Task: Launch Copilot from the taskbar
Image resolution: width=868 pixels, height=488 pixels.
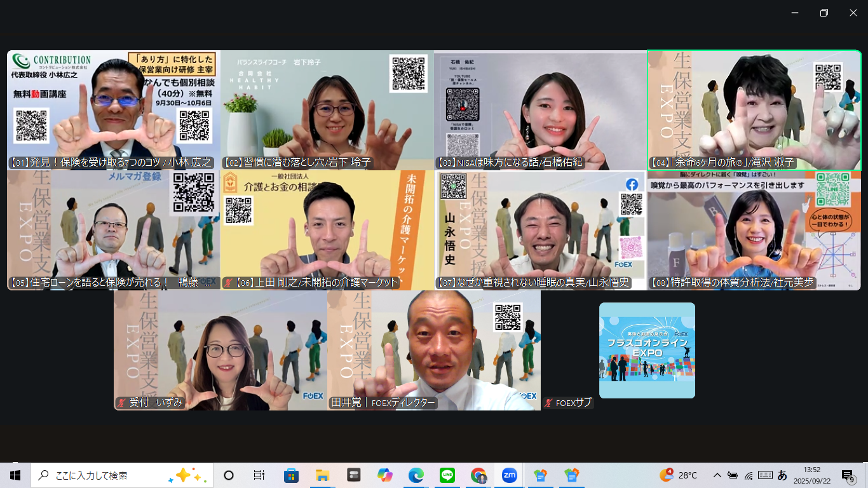Action: coord(385,475)
